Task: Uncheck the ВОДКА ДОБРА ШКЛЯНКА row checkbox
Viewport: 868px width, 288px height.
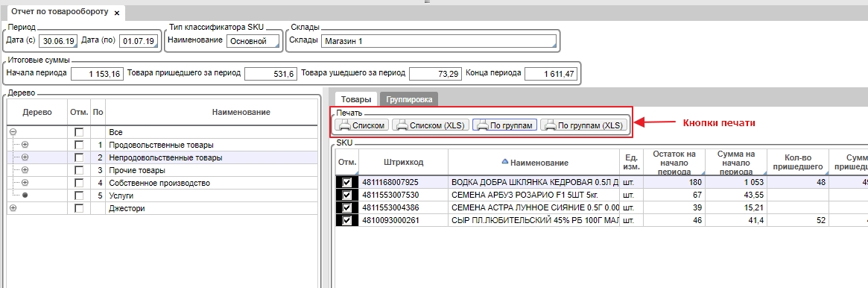Action: (x=347, y=181)
